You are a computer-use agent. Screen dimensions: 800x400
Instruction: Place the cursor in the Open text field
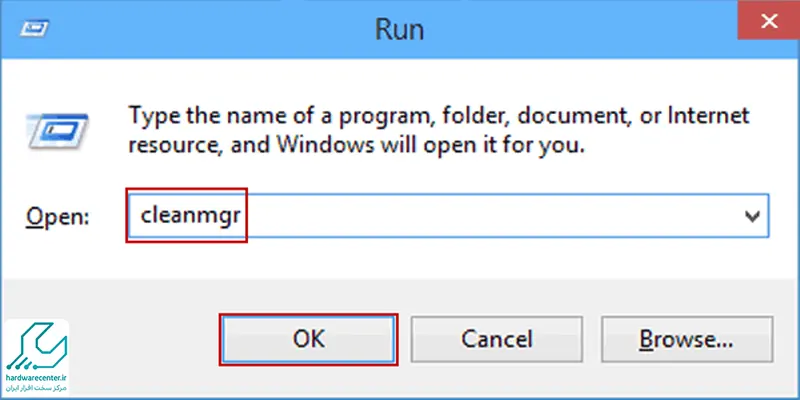[448, 216]
